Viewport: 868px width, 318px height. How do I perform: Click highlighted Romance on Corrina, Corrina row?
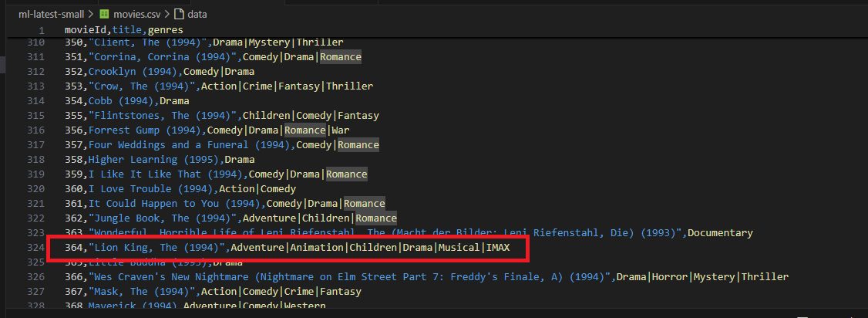(x=341, y=57)
